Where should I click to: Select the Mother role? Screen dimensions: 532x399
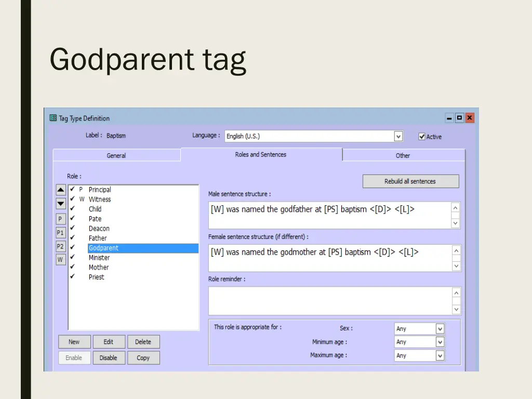coord(99,268)
